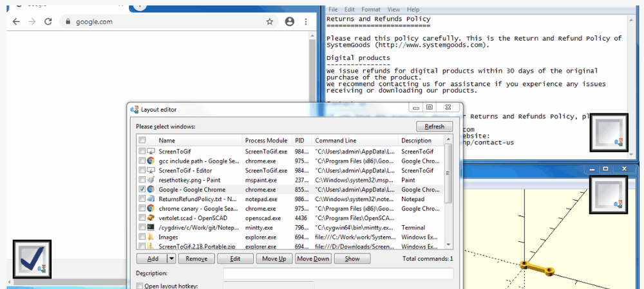The image size is (644, 289).
Task: Open the Format menu in Notepad
Action: [371, 10]
